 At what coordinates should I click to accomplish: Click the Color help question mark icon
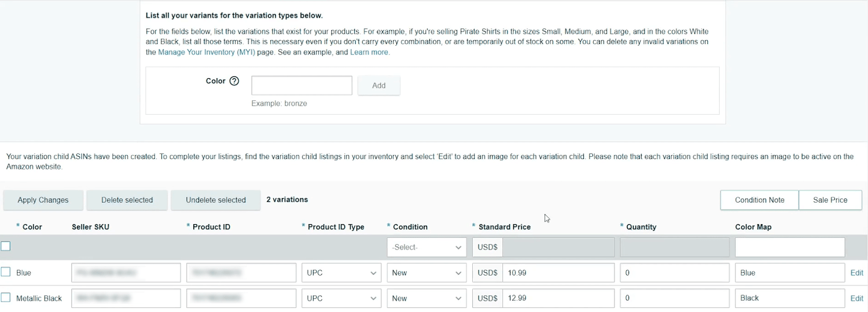tap(234, 81)
